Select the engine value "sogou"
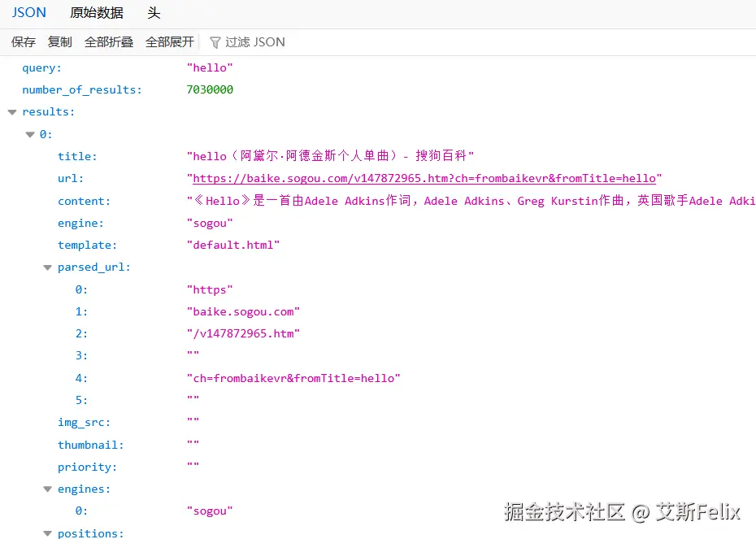 pos(210,224)
